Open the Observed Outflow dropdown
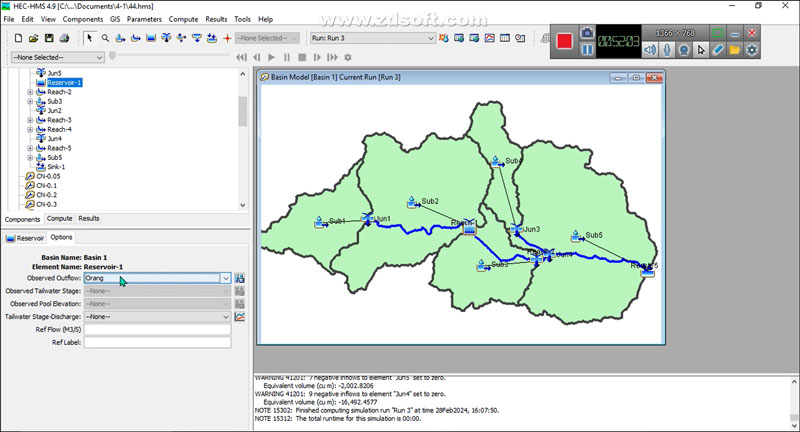Viewport: 800px width, 432px height. click(226, 278)
